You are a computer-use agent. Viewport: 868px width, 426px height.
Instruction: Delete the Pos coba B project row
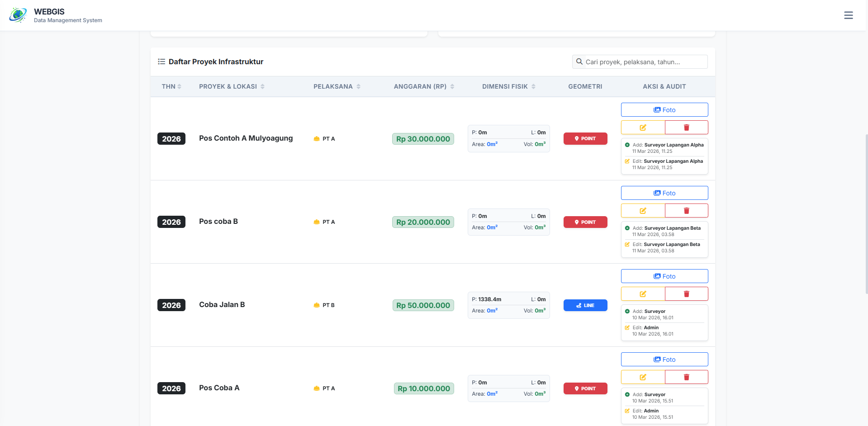click(686, 211)
